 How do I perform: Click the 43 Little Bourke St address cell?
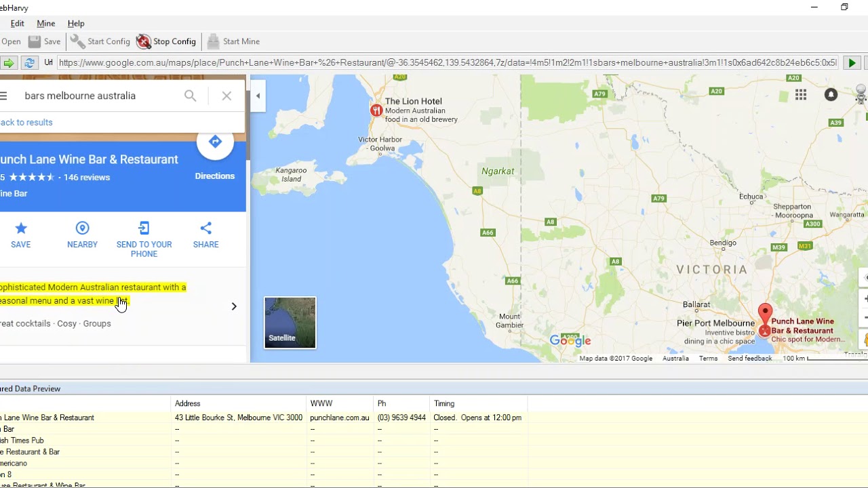point(239,418)
